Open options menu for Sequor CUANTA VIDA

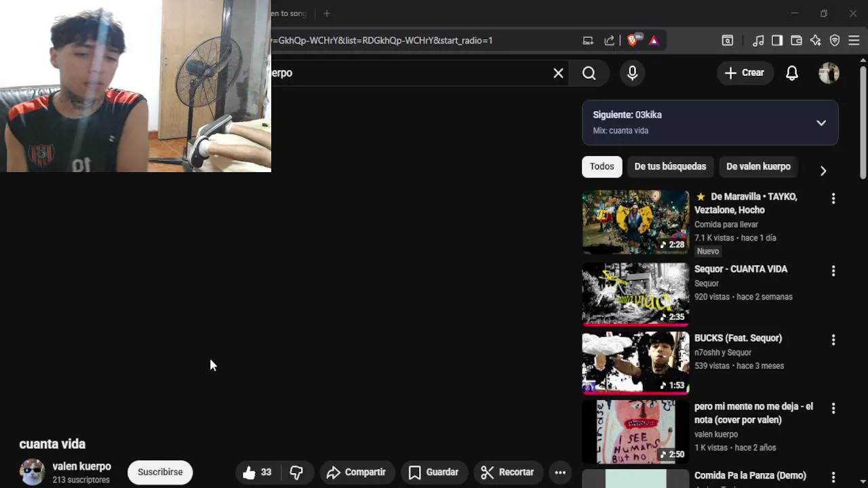[833, 271]
